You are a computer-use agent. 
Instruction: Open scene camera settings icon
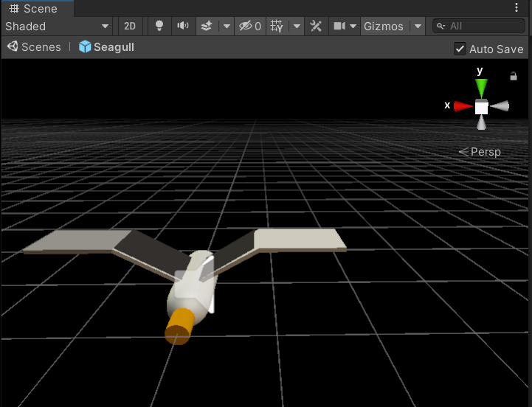339,26
